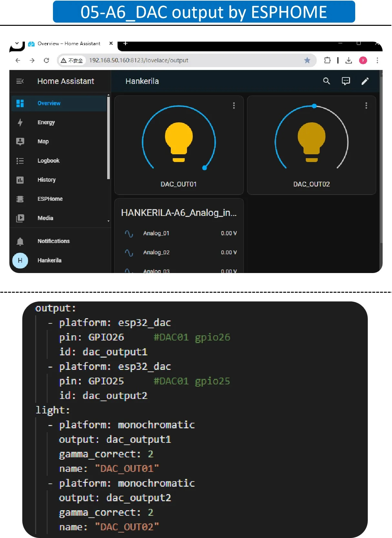Open Notifications label in sidebar
Image resolution: width=392 pixels, height=538 pixels.
54,241
